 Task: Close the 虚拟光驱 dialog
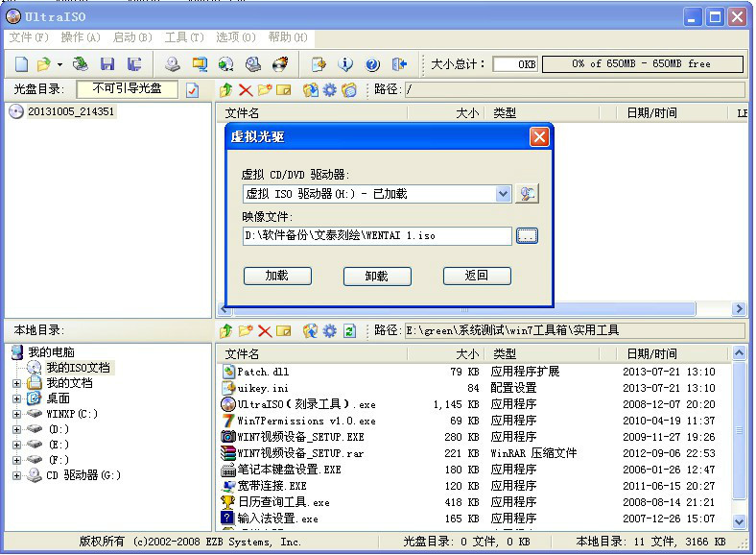539,137
